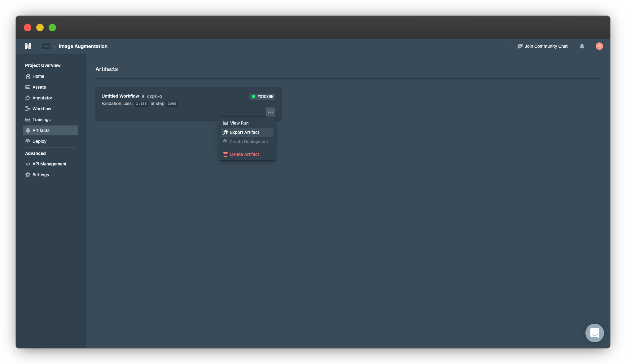Click the Deploy cloud icon

[28, 141]
